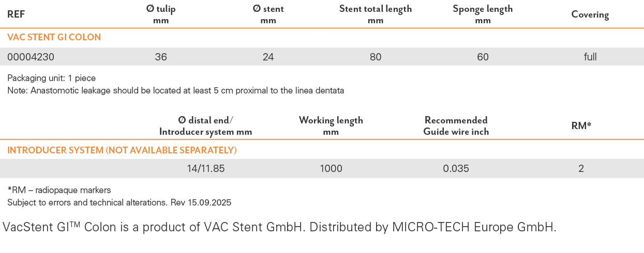
Task: Click the Ø stent mm header
Action: pyautogui.click(x=268, y=14)
